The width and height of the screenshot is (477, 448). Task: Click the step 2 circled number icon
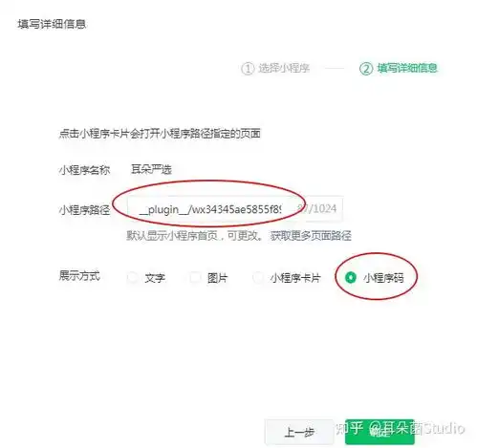point(366,69)
